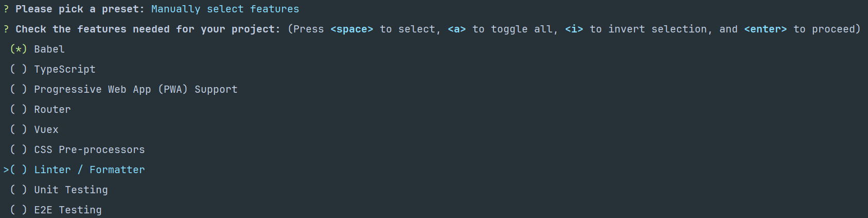Click the arrow cursor beside Linter / Formatter
Image resolution: width=868 pixels, height=218 pixels.
6,170
